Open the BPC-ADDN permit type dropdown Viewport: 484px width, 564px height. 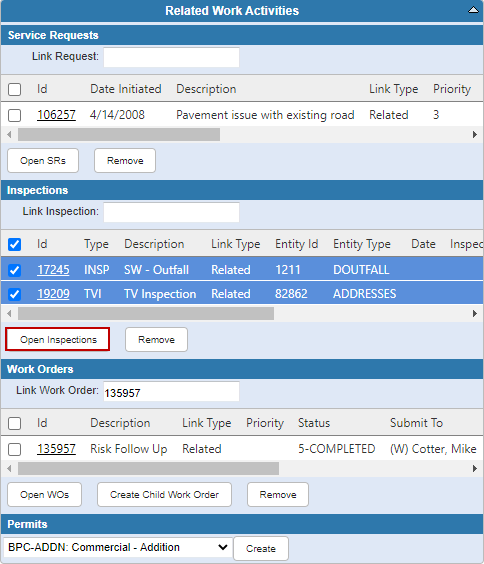coord(118,547)
